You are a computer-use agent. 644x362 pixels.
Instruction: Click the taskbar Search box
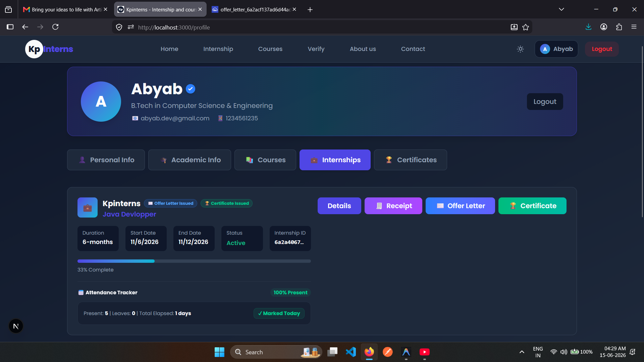[x=276, y=352]
